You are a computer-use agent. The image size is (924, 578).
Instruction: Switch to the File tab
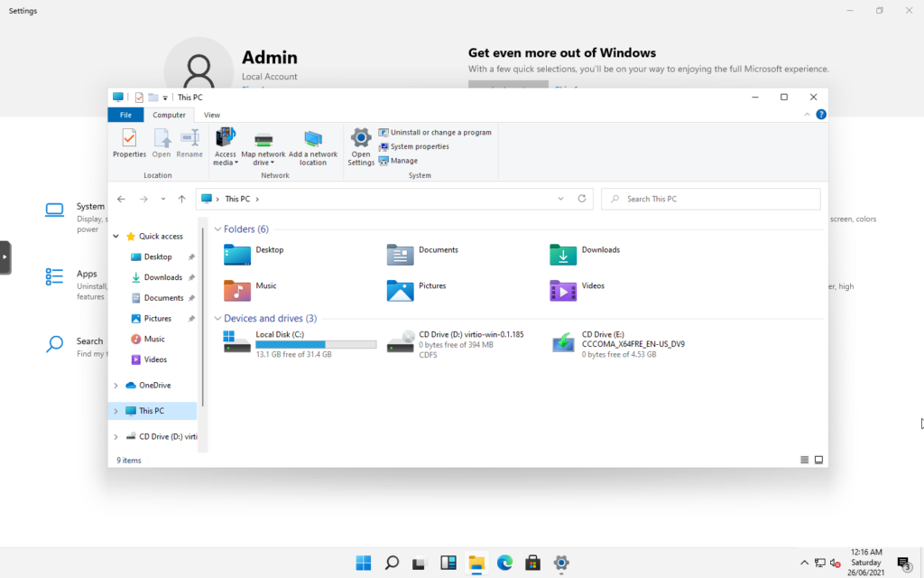(125, 115)
